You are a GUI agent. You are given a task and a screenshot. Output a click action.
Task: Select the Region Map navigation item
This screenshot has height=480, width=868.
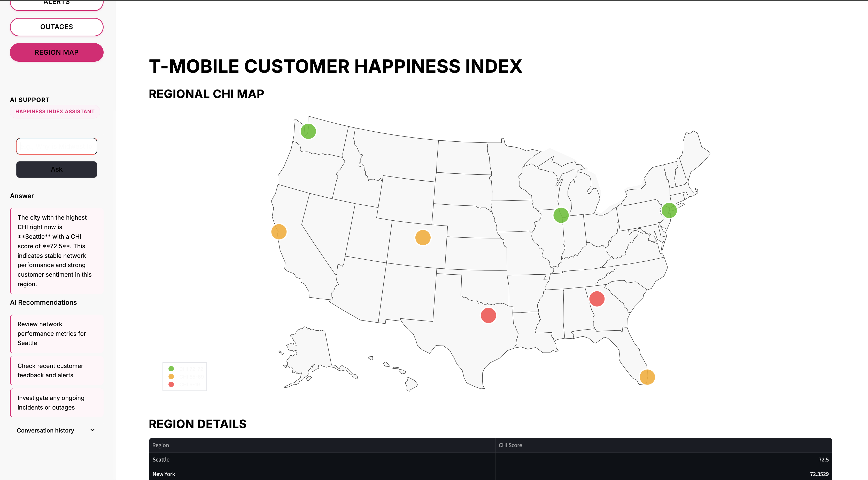[57, 52]
